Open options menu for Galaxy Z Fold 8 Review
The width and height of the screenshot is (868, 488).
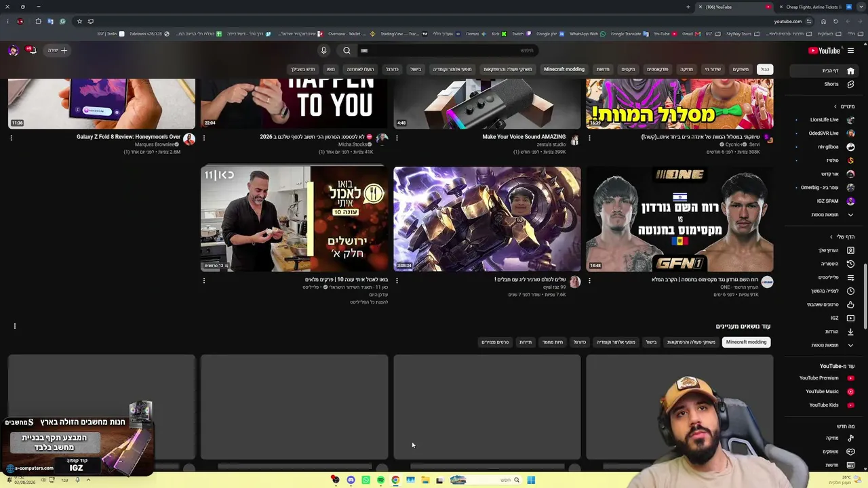coord(12,138)
